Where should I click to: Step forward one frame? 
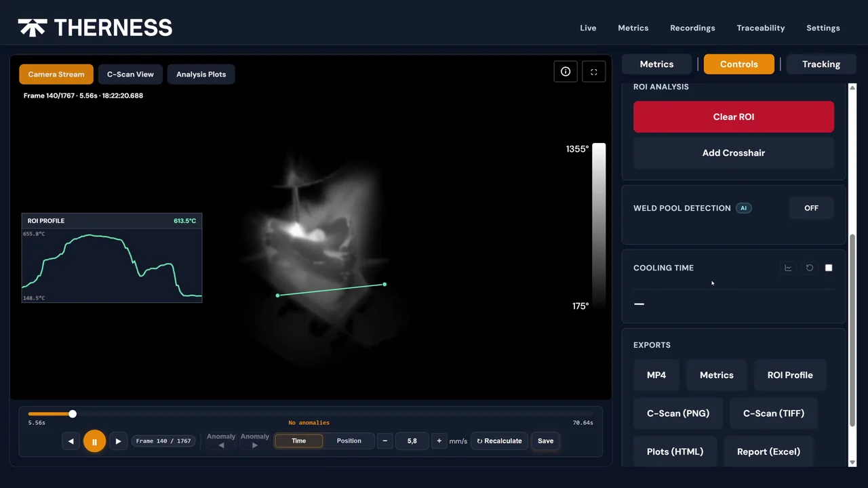[118, 441]
